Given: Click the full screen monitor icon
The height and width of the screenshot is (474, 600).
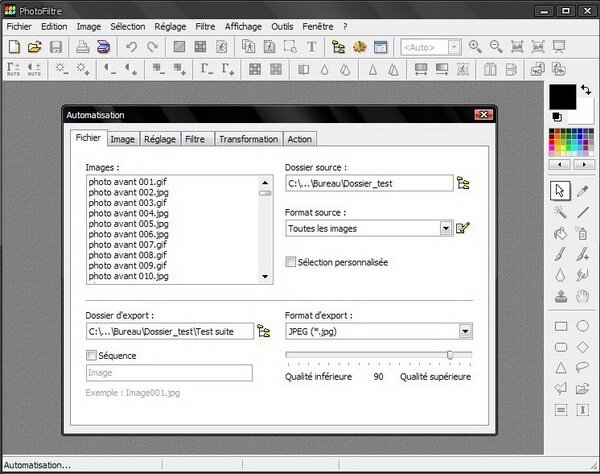Looking at the screenshot, I should click(x=559, y=47).
